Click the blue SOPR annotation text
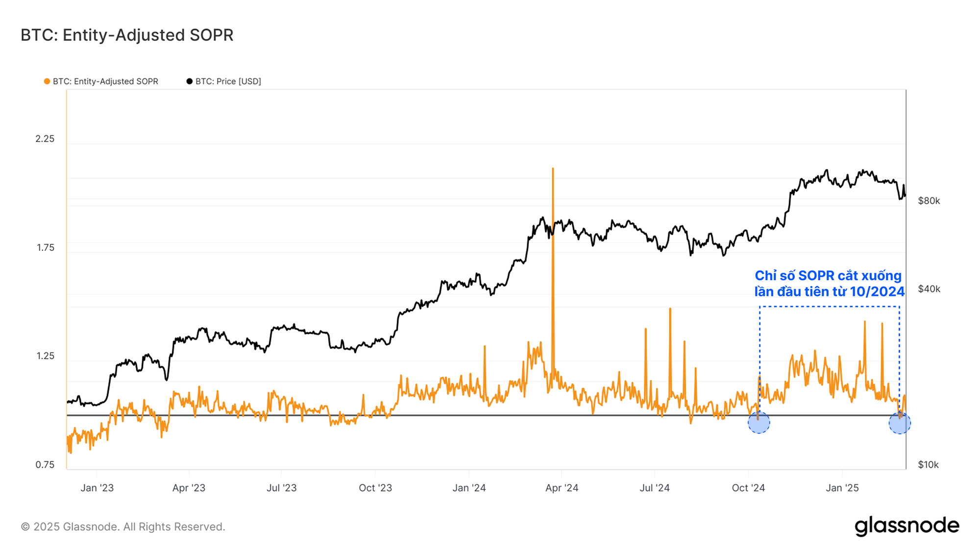The height and width of the screenshot is (551, 980). point(829,284)
